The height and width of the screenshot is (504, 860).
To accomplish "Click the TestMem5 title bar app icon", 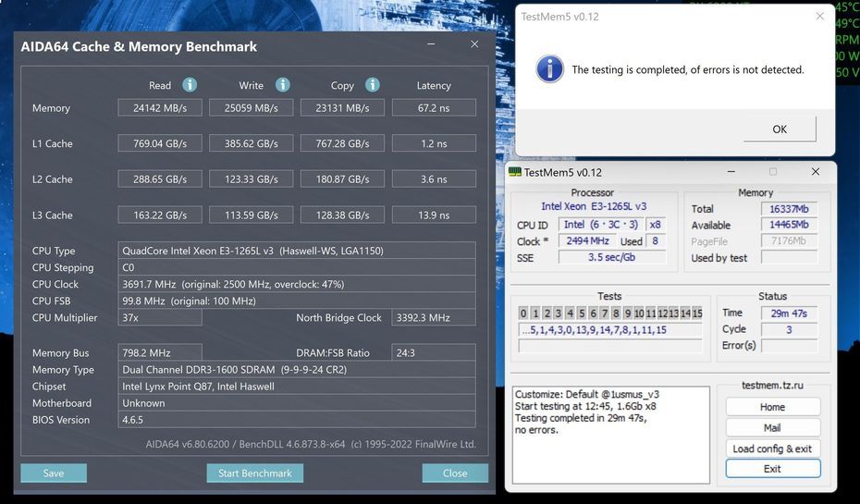I will coord(515,172).
